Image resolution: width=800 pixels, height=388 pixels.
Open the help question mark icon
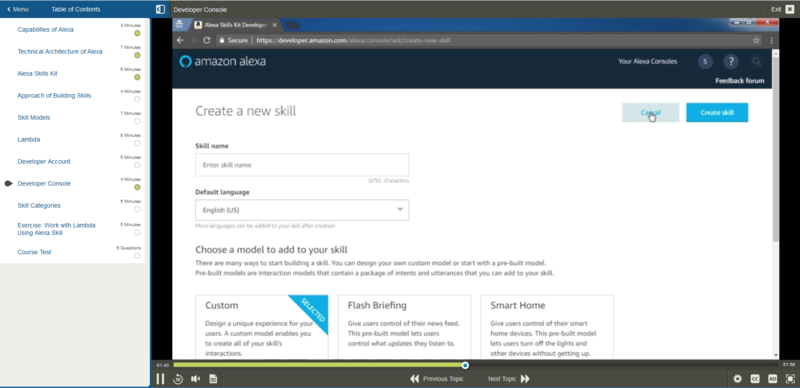click(731, 62)
